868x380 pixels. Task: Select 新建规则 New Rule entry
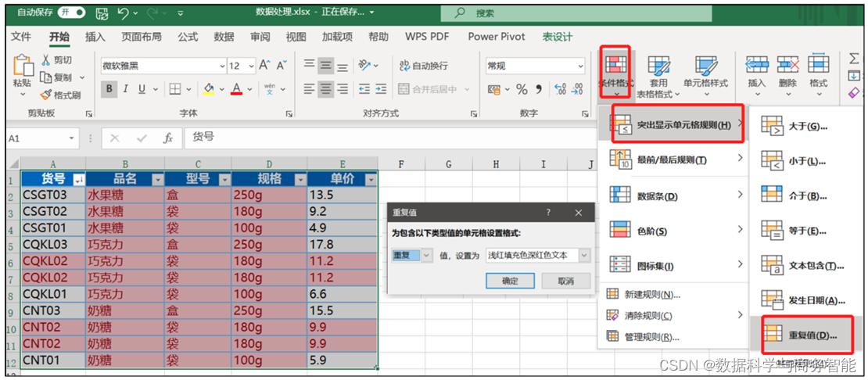[x=674, y=294]
